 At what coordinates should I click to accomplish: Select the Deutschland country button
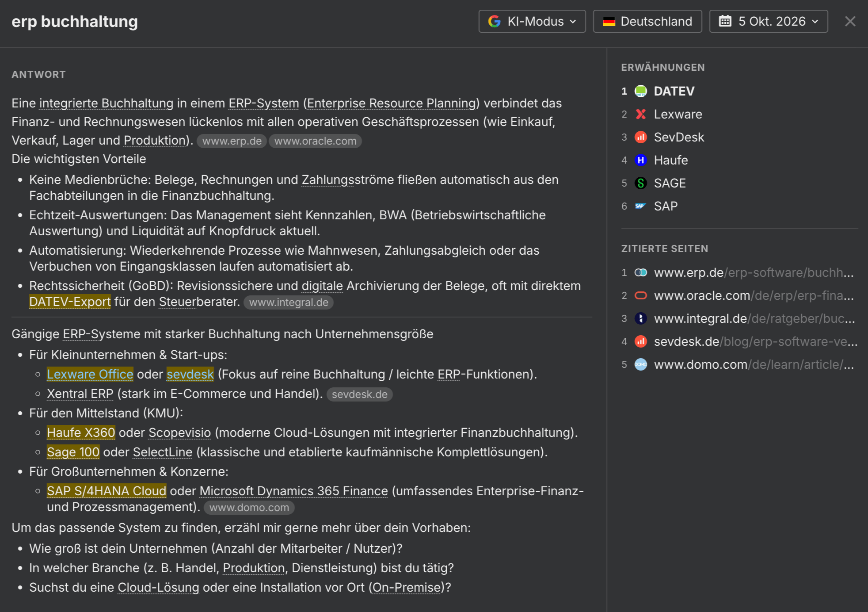tap(647, 21)
